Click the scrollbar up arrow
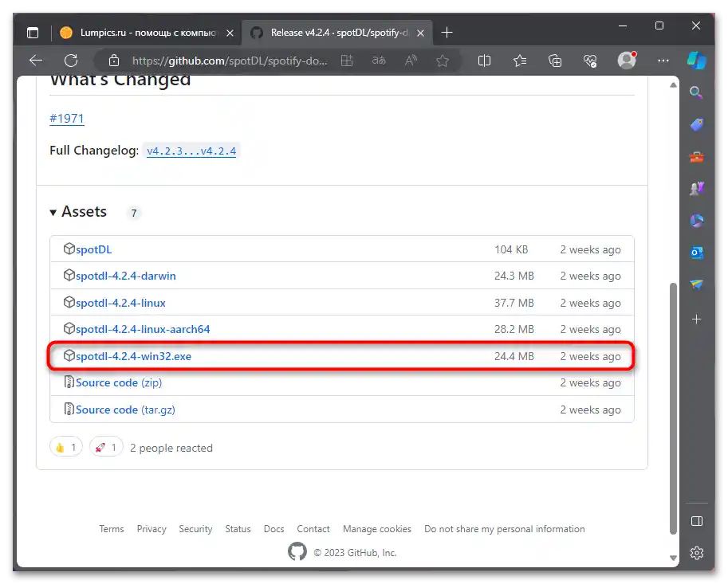Viewport: 728px width, 584px height. (x=673, y=85)
